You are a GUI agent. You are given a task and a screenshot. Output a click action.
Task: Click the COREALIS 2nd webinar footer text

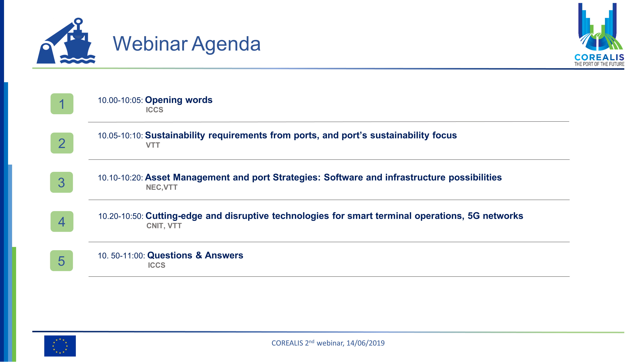328,343
